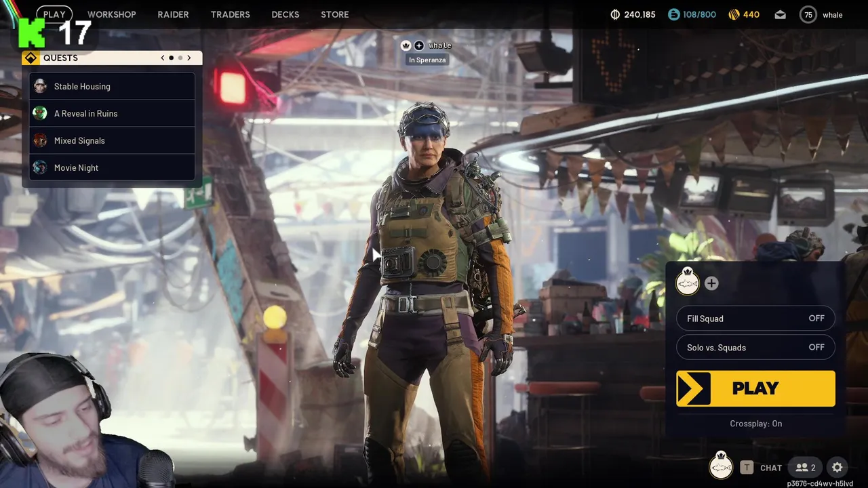Select the second quests page dot
Viewport: 868px width, 488px height.
point(180,58)
